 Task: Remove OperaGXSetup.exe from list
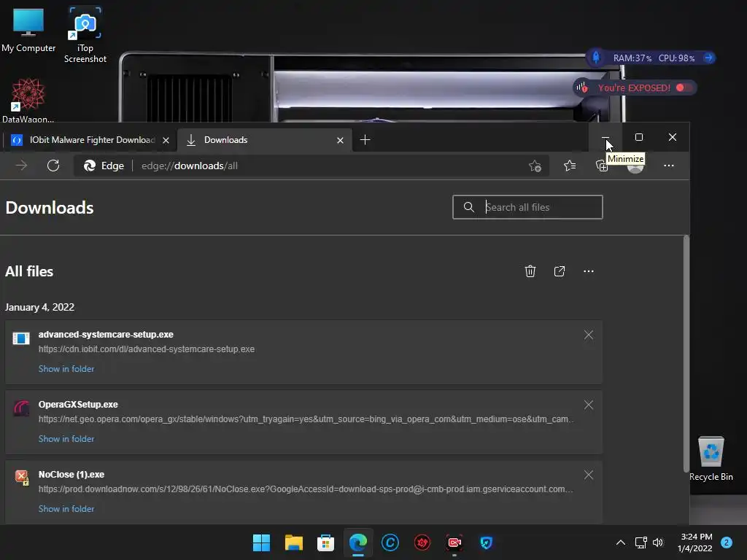tap(589, 405)
